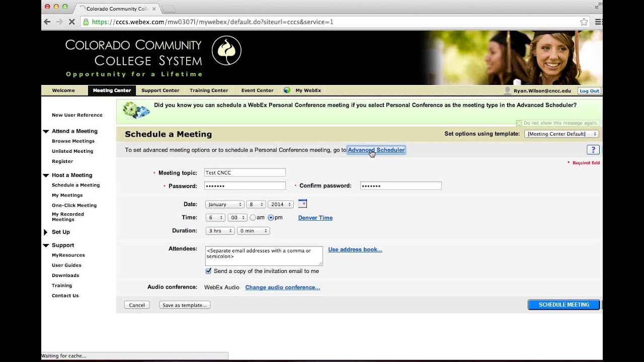Open MyResources in sidebar

click(x=68, y=255)
